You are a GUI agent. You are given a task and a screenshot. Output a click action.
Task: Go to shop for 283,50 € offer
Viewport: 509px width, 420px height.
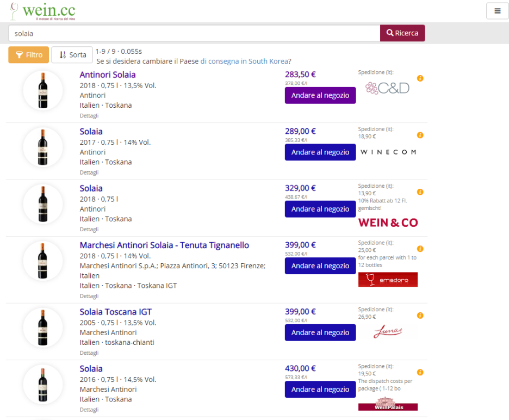(x=320, y=95)
